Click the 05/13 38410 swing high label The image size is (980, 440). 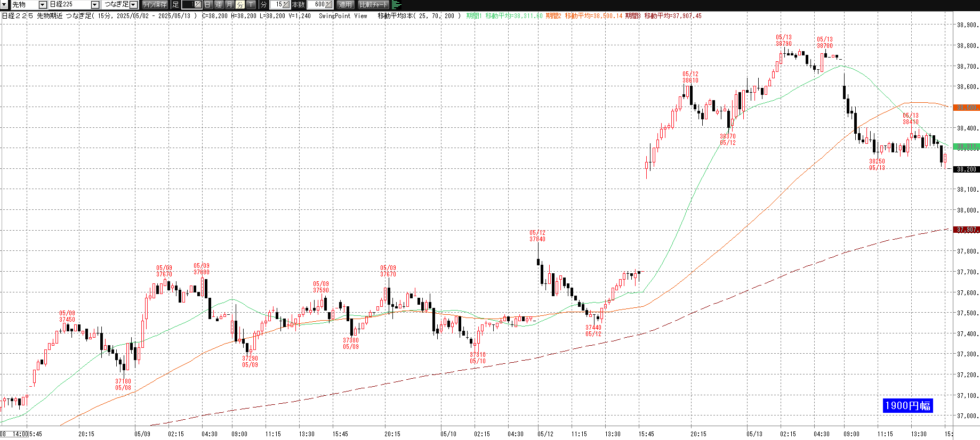pyautogui.click(x=911, y=119)
